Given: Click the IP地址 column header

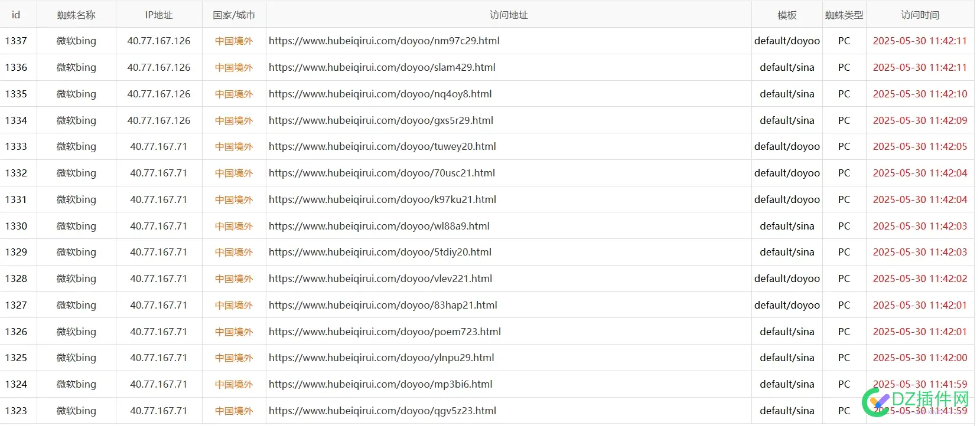Looking at the screenshot, I should click(159, 15).
